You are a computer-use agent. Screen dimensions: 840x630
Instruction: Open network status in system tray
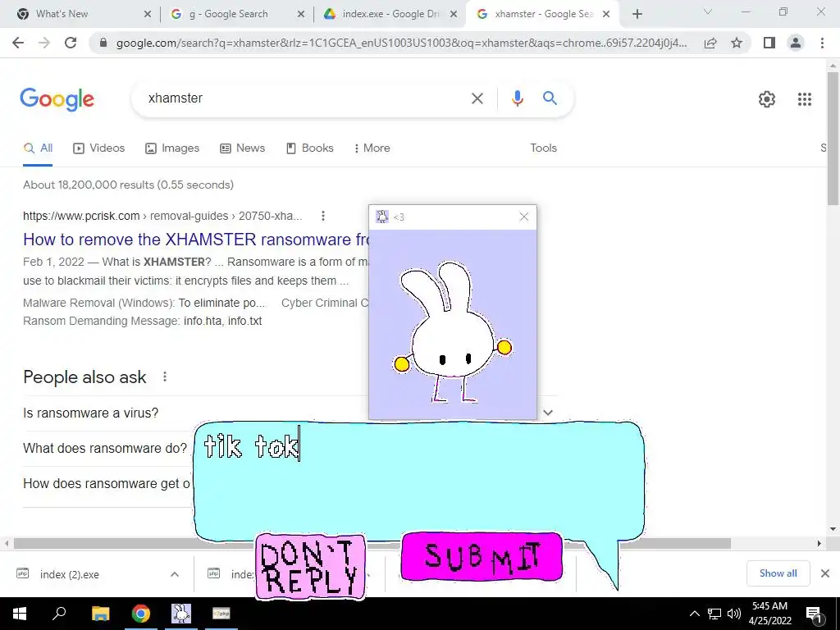[714, 614]
